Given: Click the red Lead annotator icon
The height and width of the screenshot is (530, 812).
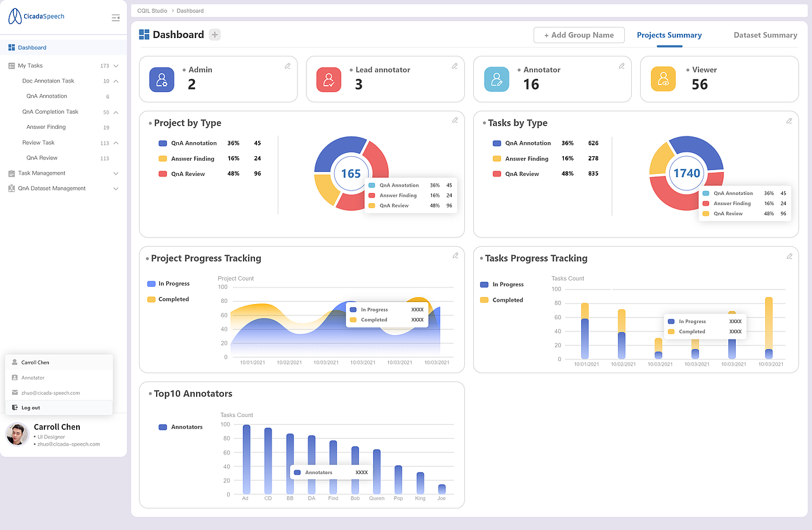Looking at the screenshot, I should pos(329,79).
